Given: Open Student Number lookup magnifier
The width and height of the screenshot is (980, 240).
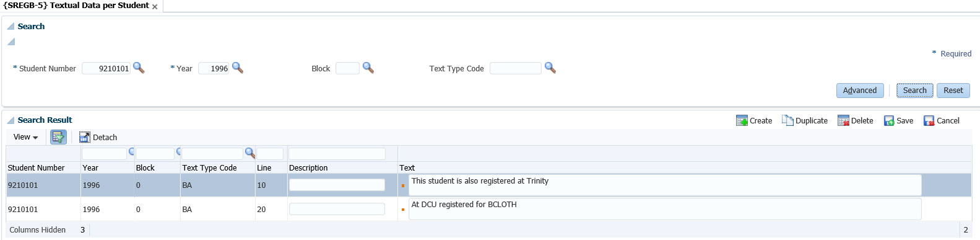Looking at the screenshot, I should coord(139,68).
